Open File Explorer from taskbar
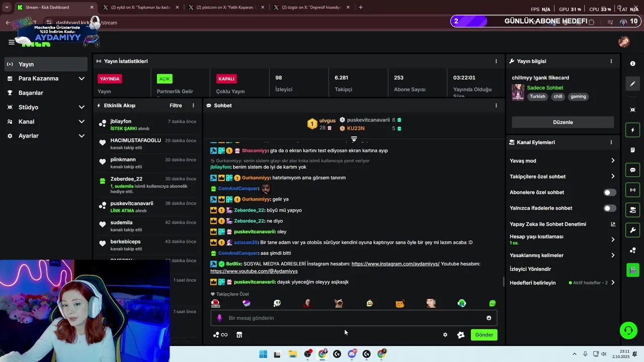The width and height of the screenshot is (644, 362). (293, 354)
